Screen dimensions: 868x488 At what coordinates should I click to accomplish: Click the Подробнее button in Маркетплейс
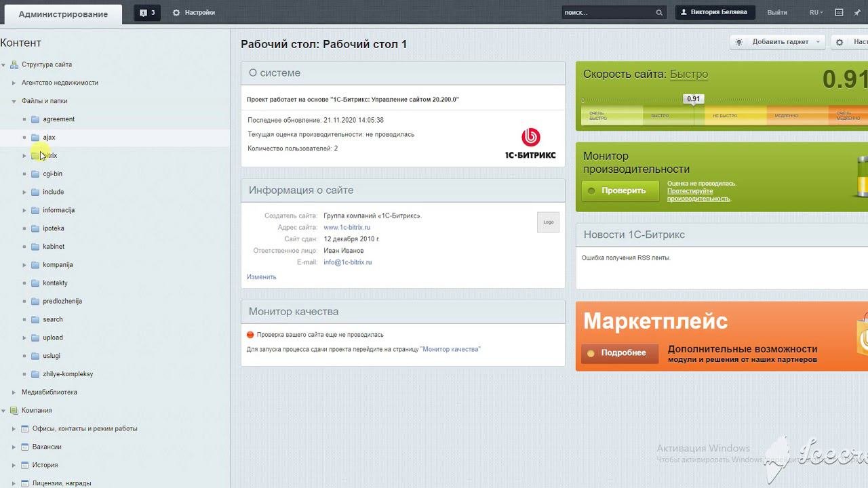(620, 353)
